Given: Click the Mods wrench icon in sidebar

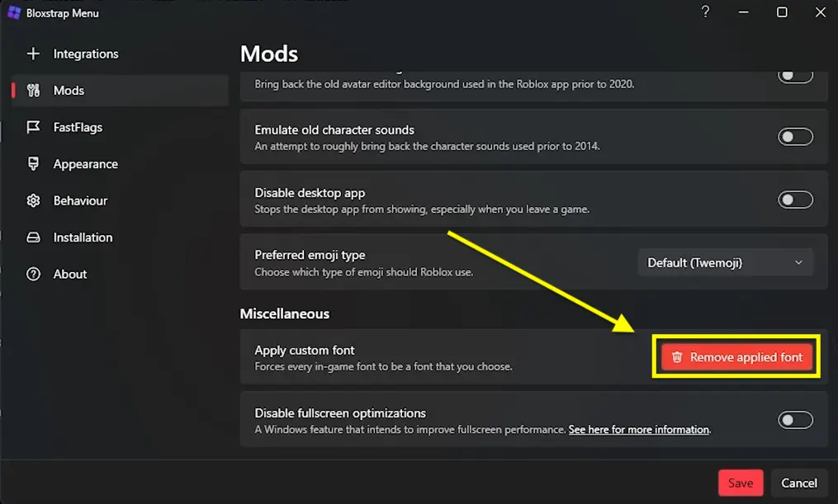Looking at the screenshot, I should click(33, 91).
